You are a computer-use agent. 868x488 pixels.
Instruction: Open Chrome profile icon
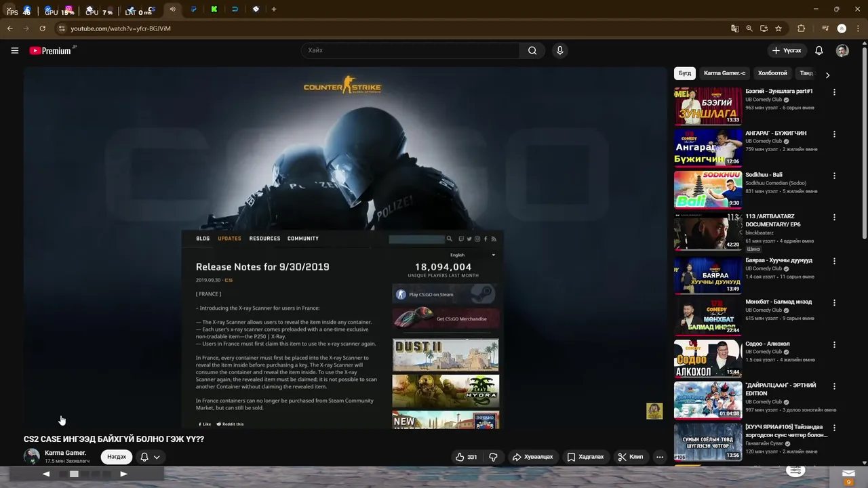(x=842, y=28)
